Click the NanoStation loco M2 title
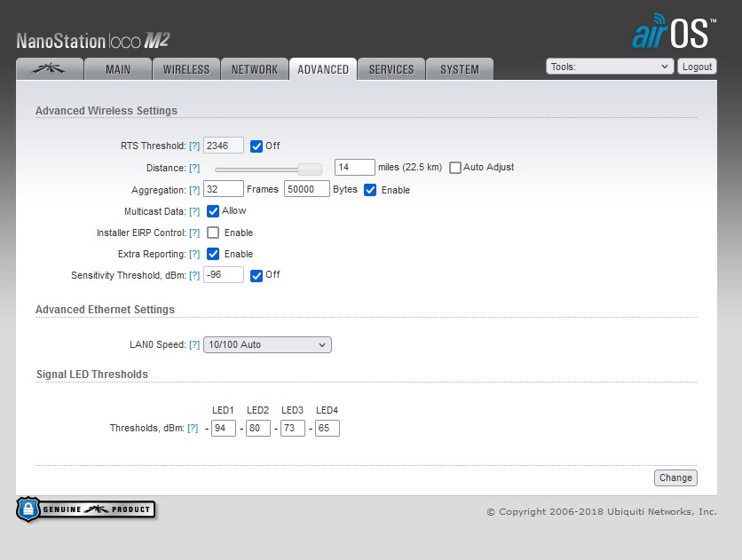The image size is (742, 560). point(92,41)
